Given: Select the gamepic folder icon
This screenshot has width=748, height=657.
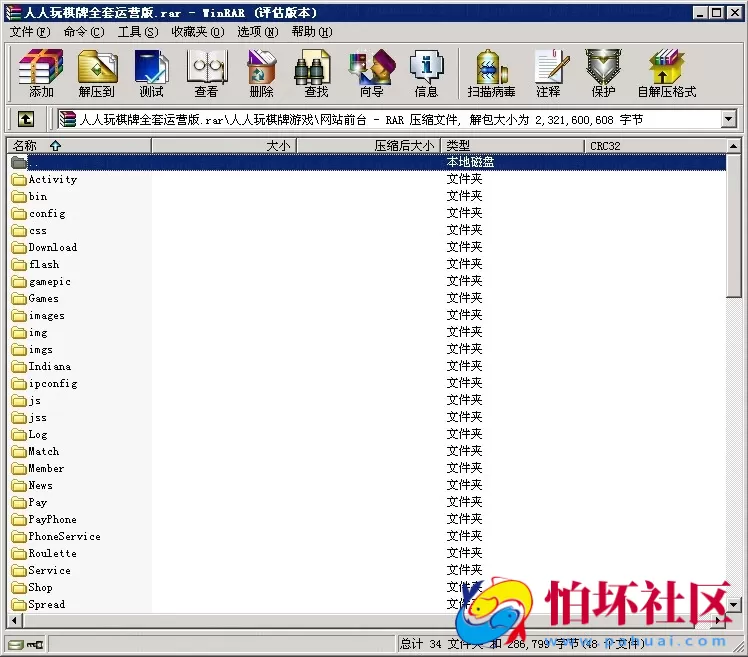Looking at the screenshot, I should [x=19, y=282].
